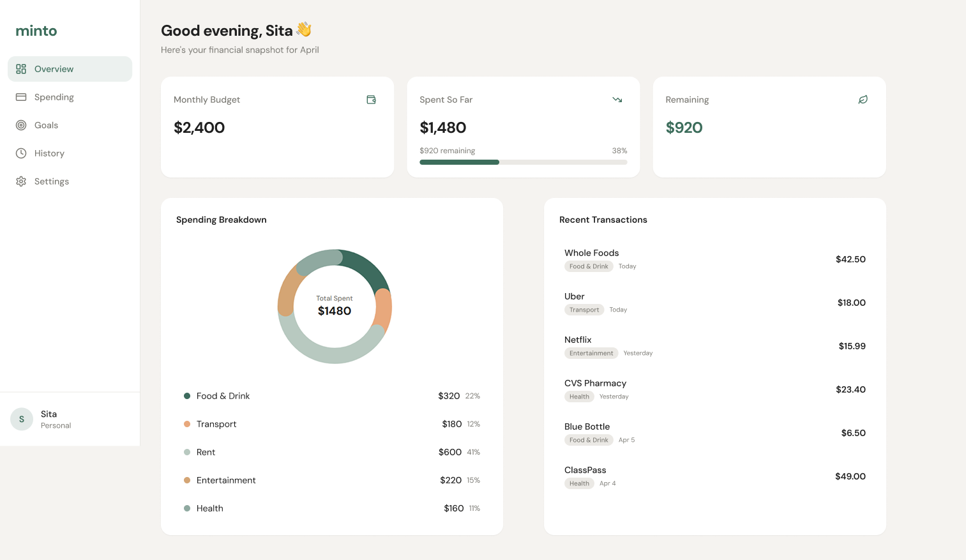Click the leaf icon on the Remaining card
966x560 pixels.
click(863, 100)
